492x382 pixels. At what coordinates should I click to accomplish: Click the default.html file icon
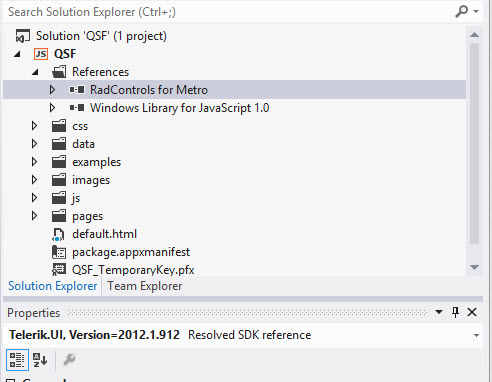58,234
